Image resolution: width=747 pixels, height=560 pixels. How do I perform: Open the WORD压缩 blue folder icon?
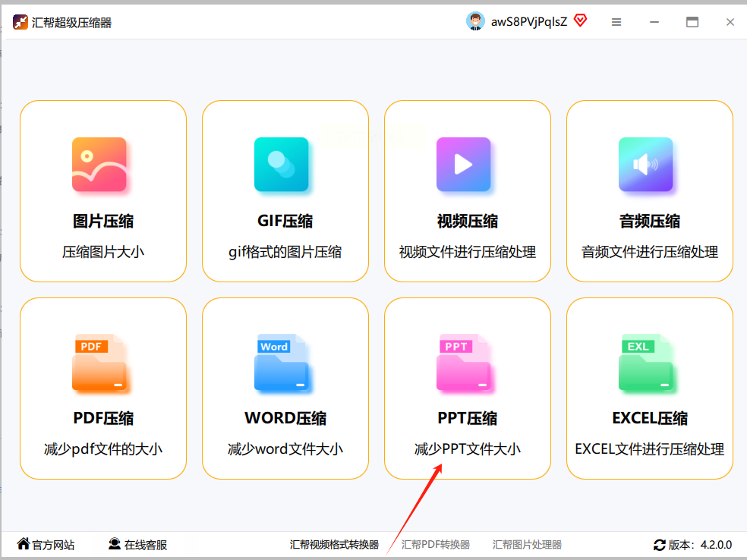282,363
